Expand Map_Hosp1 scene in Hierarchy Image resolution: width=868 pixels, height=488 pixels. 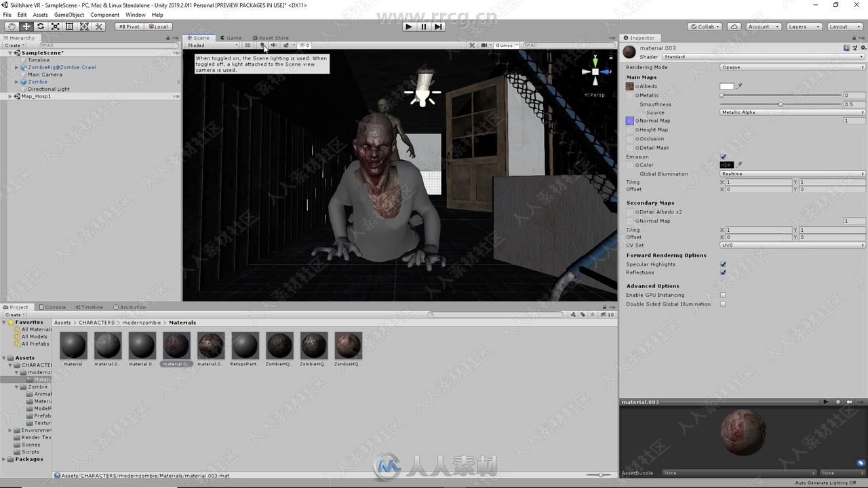click(10, 96)
